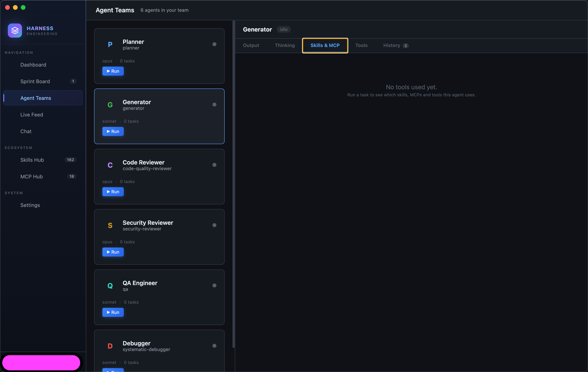Click the Security Reviewer status dot

214,225
